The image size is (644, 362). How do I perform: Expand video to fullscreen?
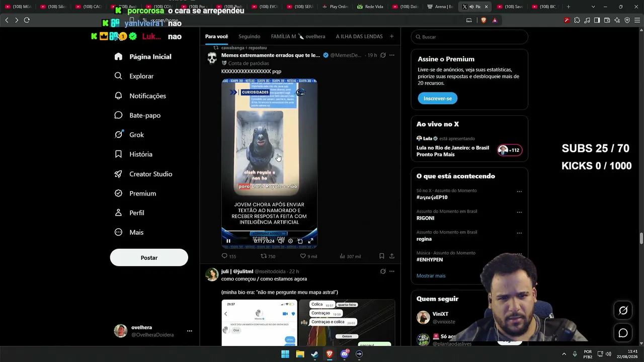click(310, 241)
